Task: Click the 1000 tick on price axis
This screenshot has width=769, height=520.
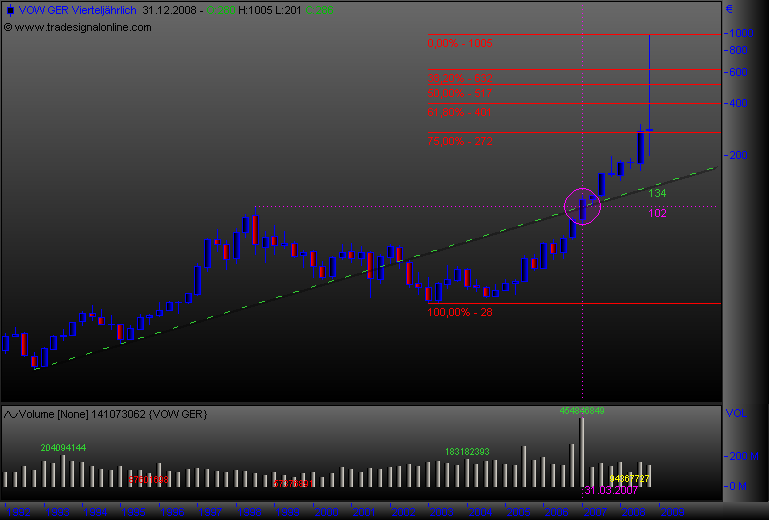Action: [740, 33]
